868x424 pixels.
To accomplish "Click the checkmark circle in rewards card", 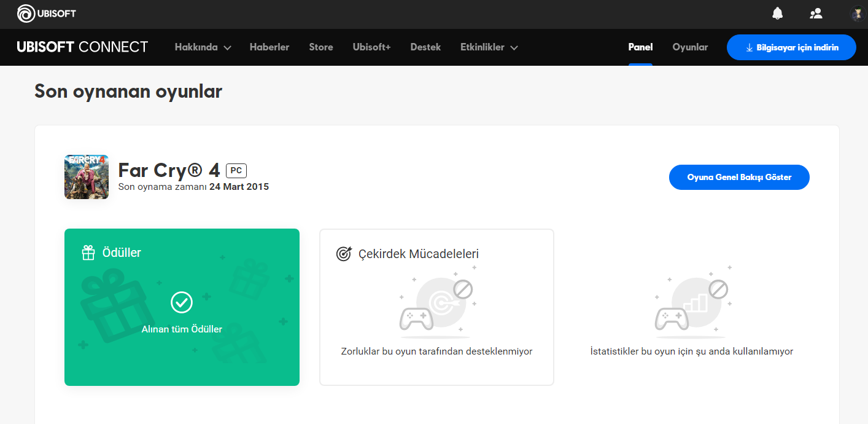I will pos(182,302).
